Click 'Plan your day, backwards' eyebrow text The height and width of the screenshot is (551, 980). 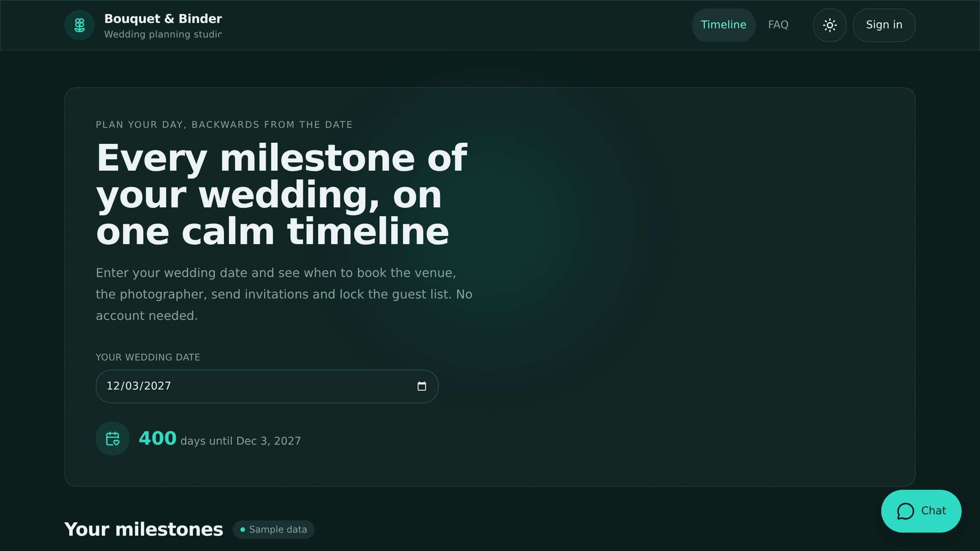[x=224, y=125]
